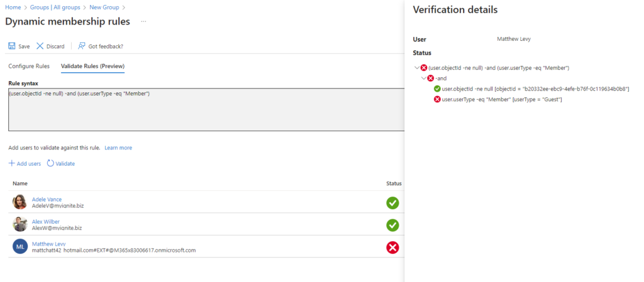Click Adele Vance's green check status icon
Image resolution: width=644 pixels, height=282 pixels.
(392, 202)
